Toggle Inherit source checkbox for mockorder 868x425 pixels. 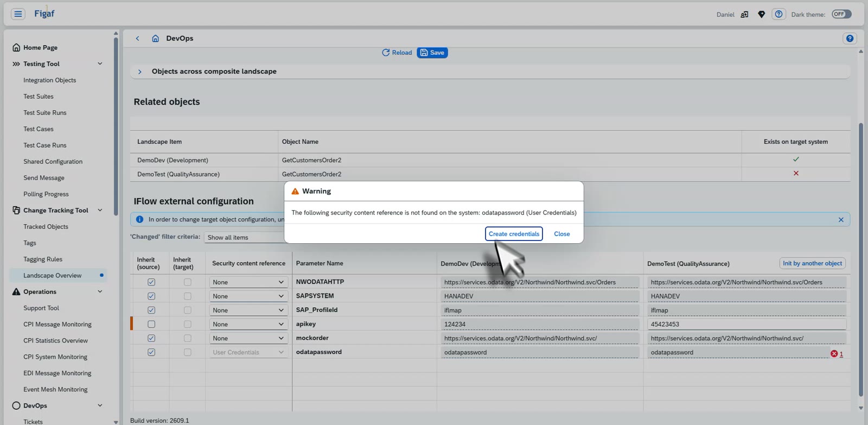pyautogui.click(x=151, y=338)
